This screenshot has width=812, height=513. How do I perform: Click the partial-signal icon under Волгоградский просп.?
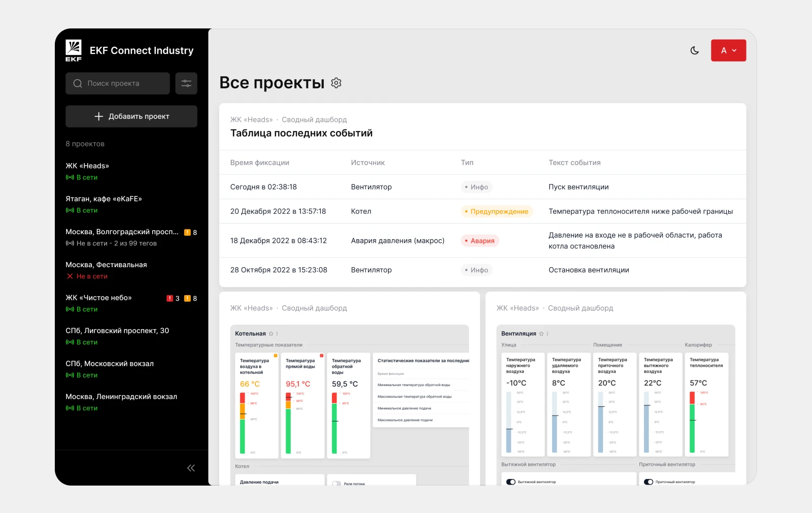tap(70, 243)
